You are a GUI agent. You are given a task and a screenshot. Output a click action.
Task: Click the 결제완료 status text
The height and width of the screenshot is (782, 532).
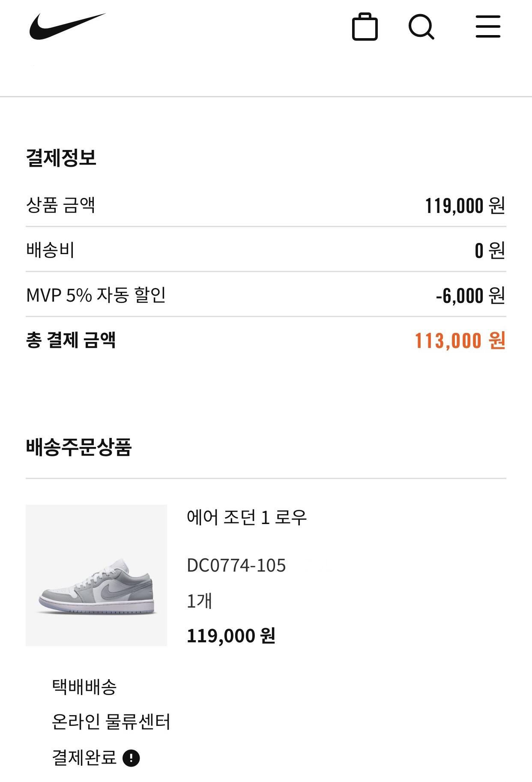point(84,758)
